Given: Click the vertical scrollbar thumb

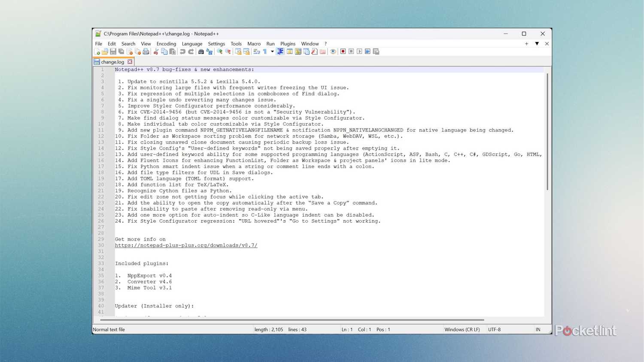Looking at the screenshot, I should (547, 131).
